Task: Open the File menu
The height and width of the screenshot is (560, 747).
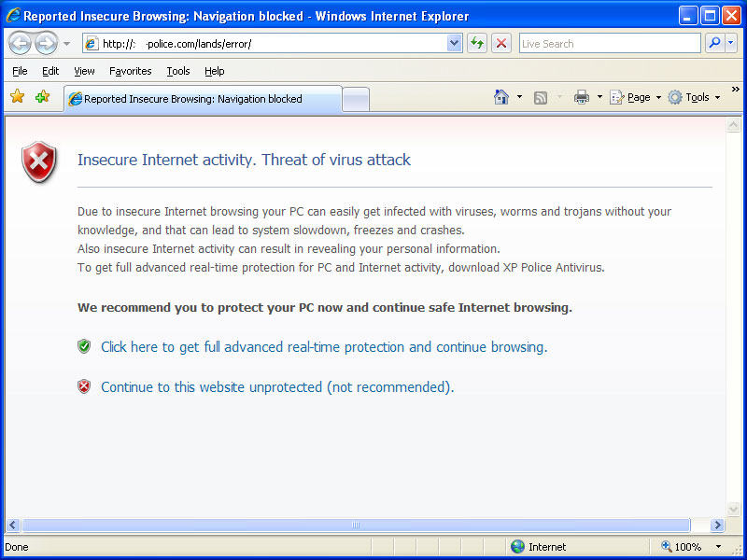Action: 20,72
